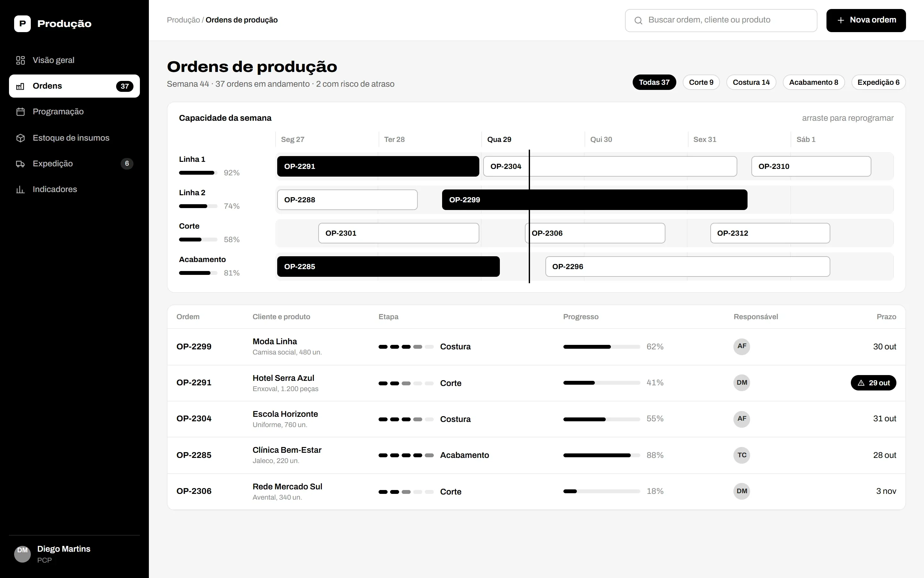
Task: Click AF avatar in OP-2304 row
Action: pos(741,419)
